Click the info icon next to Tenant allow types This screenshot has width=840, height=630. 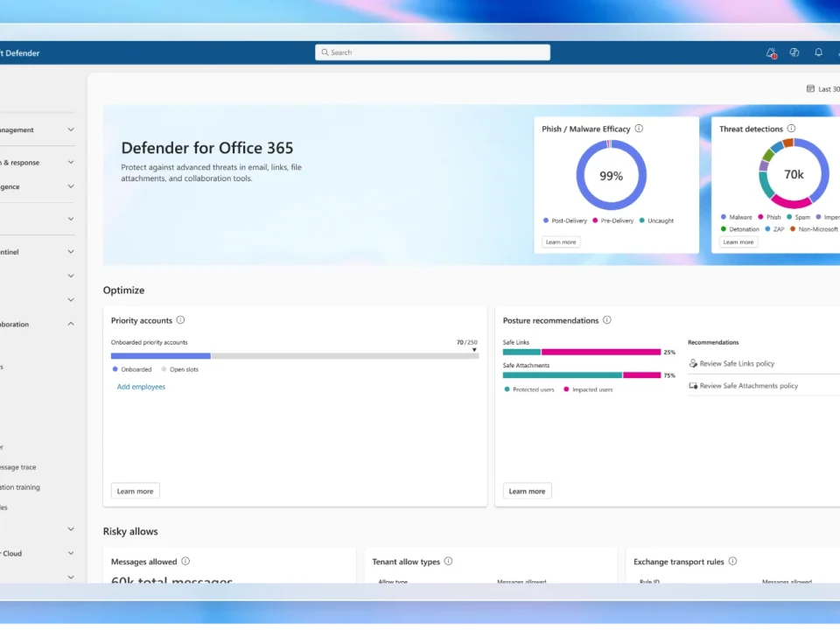tap(448, 561)
